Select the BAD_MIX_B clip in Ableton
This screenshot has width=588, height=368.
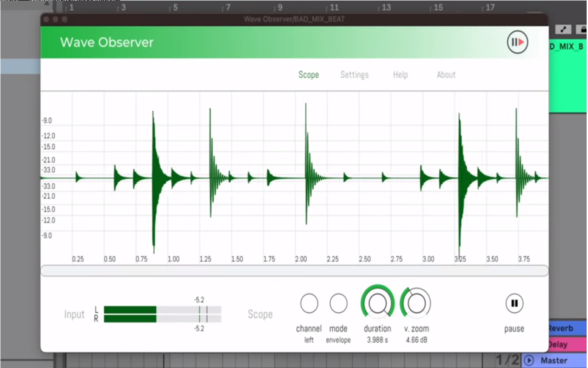[568, 77]
